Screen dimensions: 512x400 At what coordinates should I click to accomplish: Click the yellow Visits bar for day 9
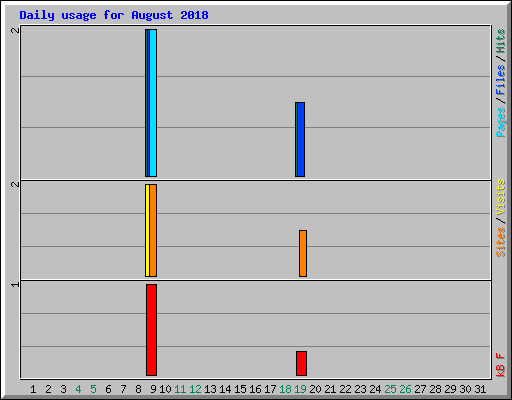[x=147, y=230]
